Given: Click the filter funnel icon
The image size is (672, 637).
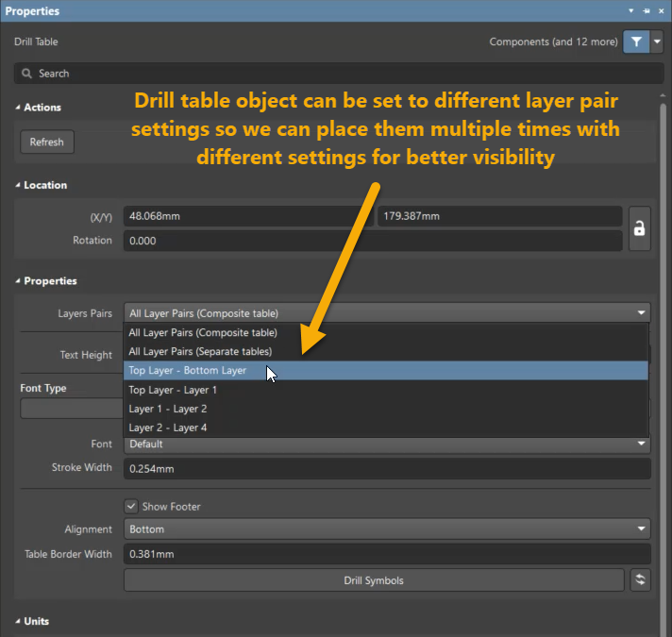Looking at the screenshot, I should pyautogui.click(x=636, y=42).
